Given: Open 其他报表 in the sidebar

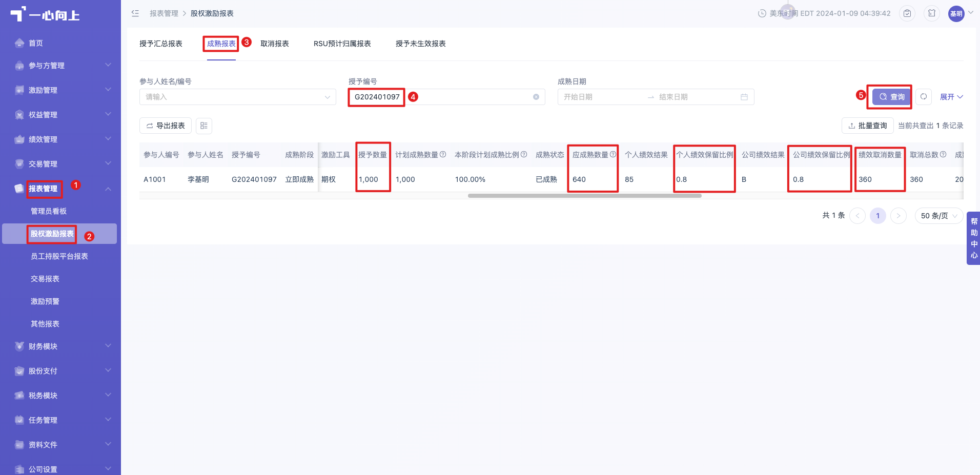Looking at the screenshot, I should point(45,324).
